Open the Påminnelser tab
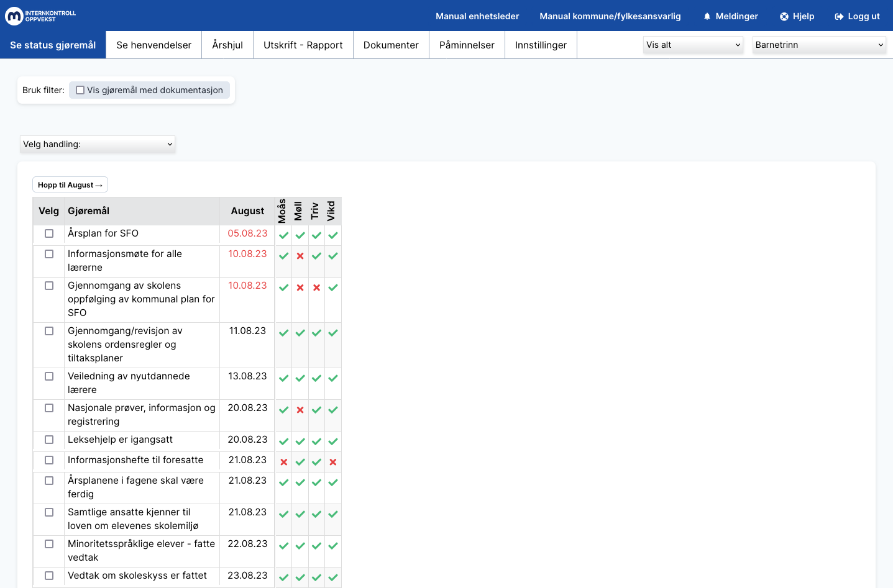This screenshot has height=588, width=893. pyautogui.click(x=467, y=45)
